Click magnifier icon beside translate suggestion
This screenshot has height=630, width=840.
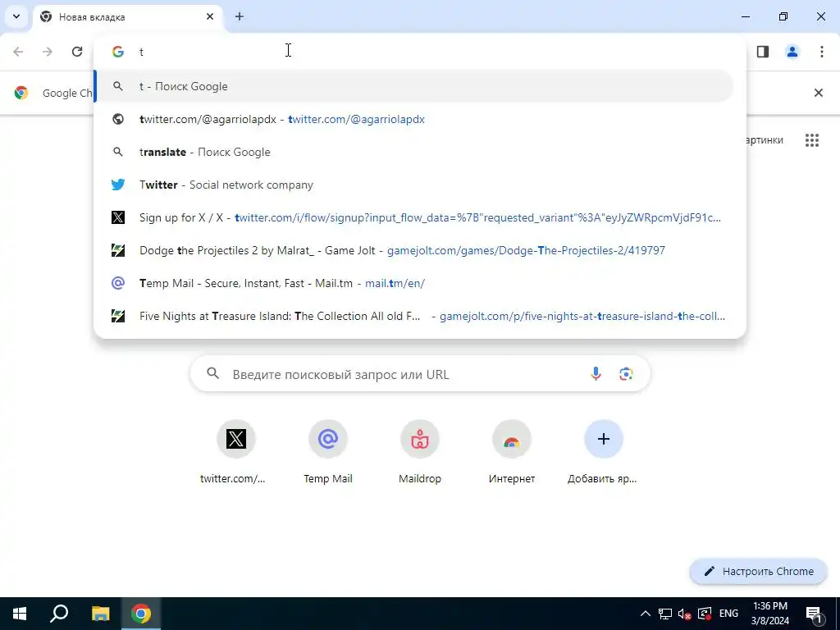pos(118,152)
